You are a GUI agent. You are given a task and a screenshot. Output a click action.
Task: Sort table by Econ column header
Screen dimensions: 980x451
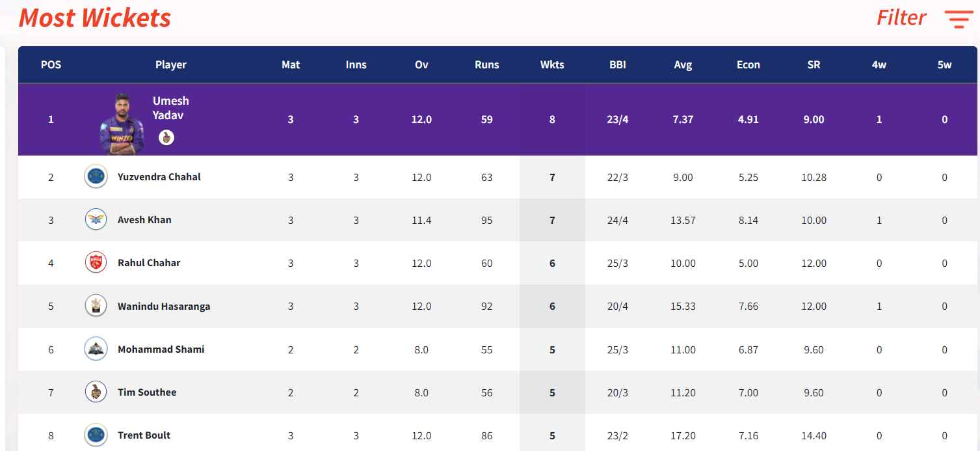click(748, 64)
